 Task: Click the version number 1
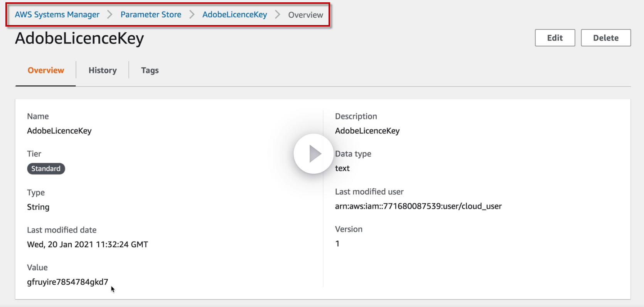[x=337, y=243]
